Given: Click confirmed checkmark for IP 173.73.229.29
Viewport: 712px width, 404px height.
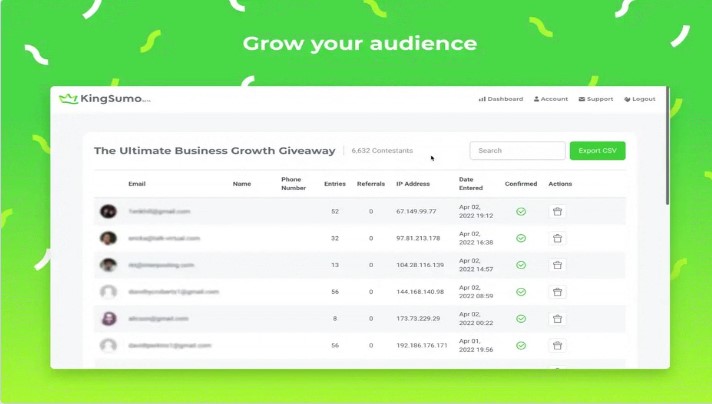Looking at the screenshot, I should [x=521, y=319].
